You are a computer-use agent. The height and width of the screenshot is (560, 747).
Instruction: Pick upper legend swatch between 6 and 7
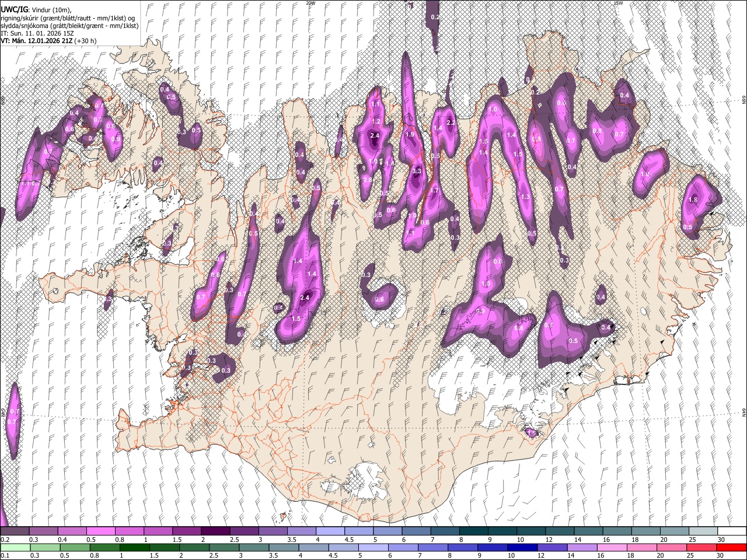[416, 531]
